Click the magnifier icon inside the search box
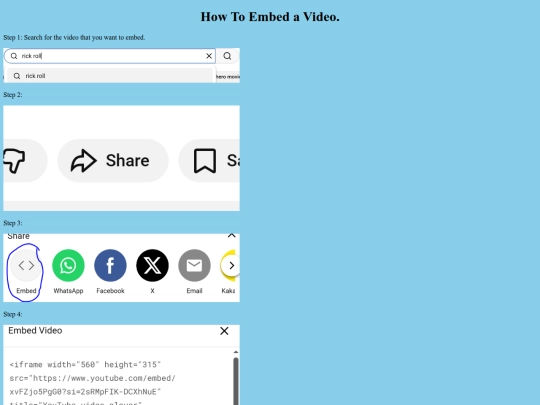Image resolution: width=540 pixels, height=405 pixels. tap(14, 56)
